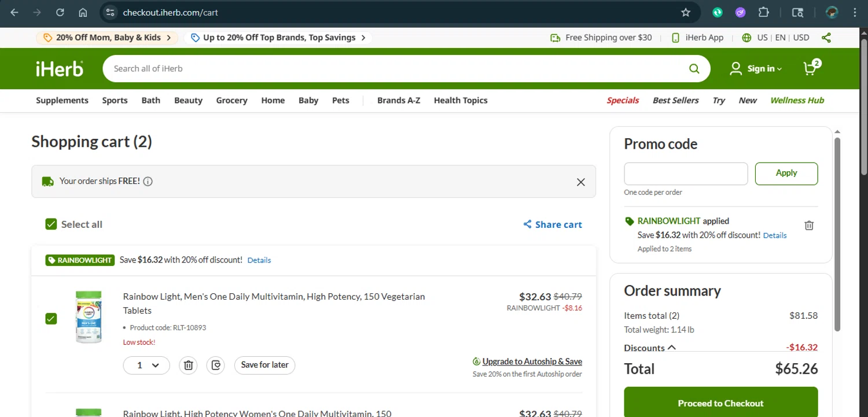868x417 pixels.
Task: Go to browser home icon
Action: 83,12
